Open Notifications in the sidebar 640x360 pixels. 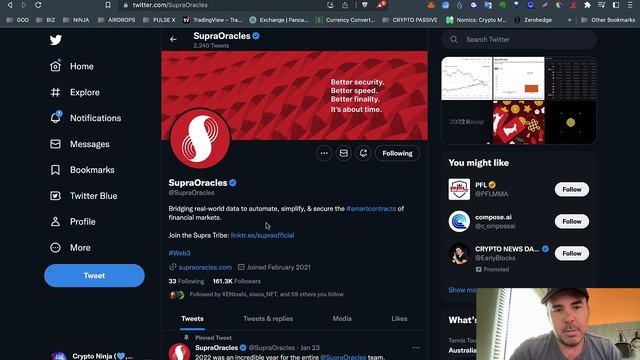point(85,118)
